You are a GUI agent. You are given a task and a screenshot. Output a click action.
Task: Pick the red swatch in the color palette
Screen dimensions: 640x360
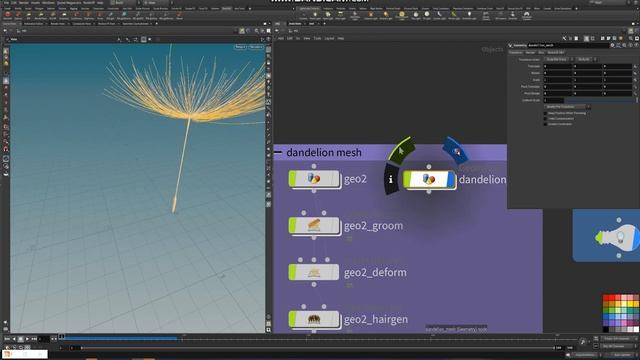click(x=606, y=298)
